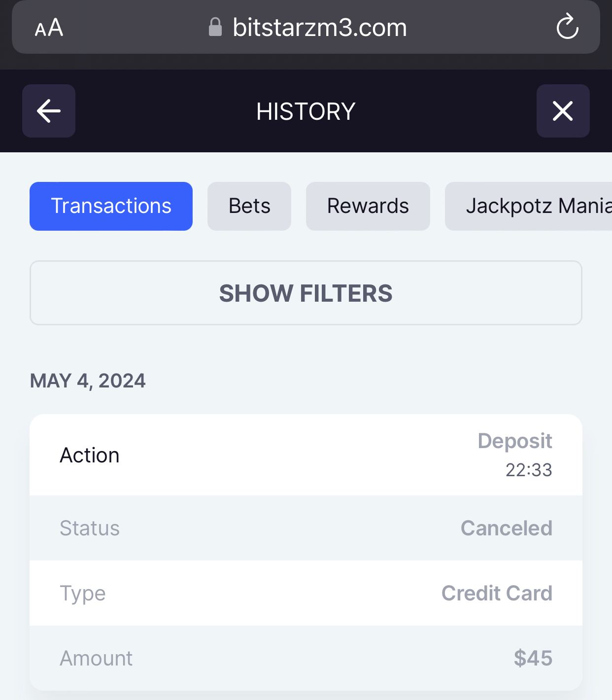Click the Canceled status value

(x=506, y=528)
